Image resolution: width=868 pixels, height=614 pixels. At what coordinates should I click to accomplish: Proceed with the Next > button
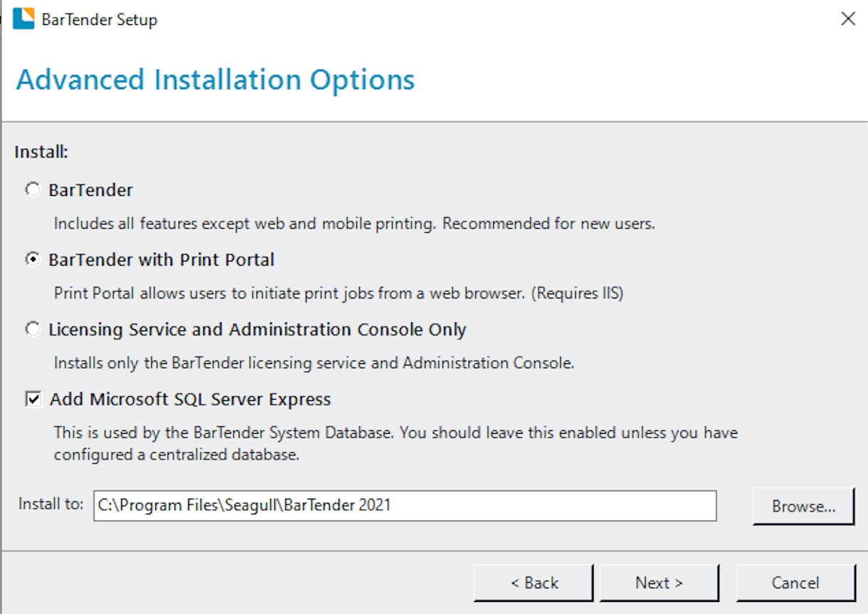coord(659,583)
